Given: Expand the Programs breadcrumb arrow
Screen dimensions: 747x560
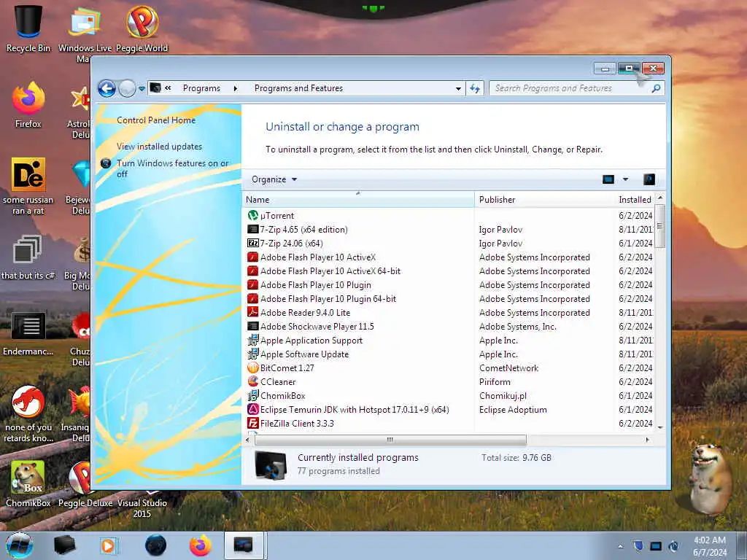Looking at the screenshot, I should [236, 88].
